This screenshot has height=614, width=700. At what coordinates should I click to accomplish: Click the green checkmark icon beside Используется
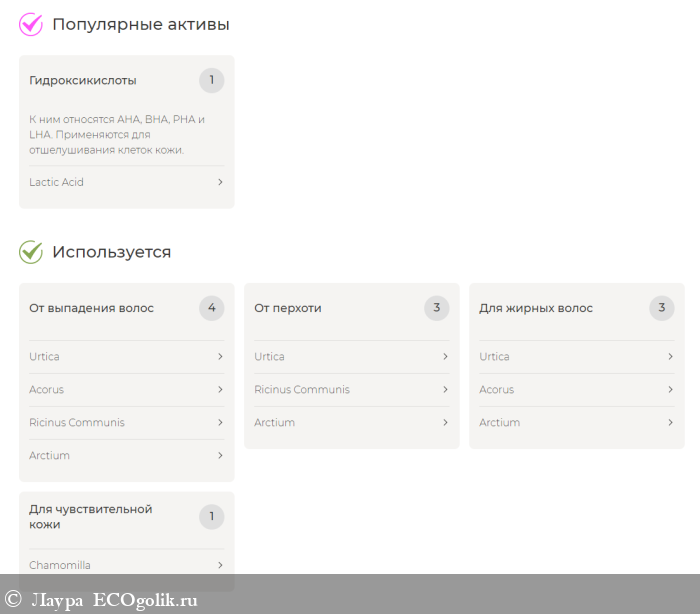[x=31, y=252]
